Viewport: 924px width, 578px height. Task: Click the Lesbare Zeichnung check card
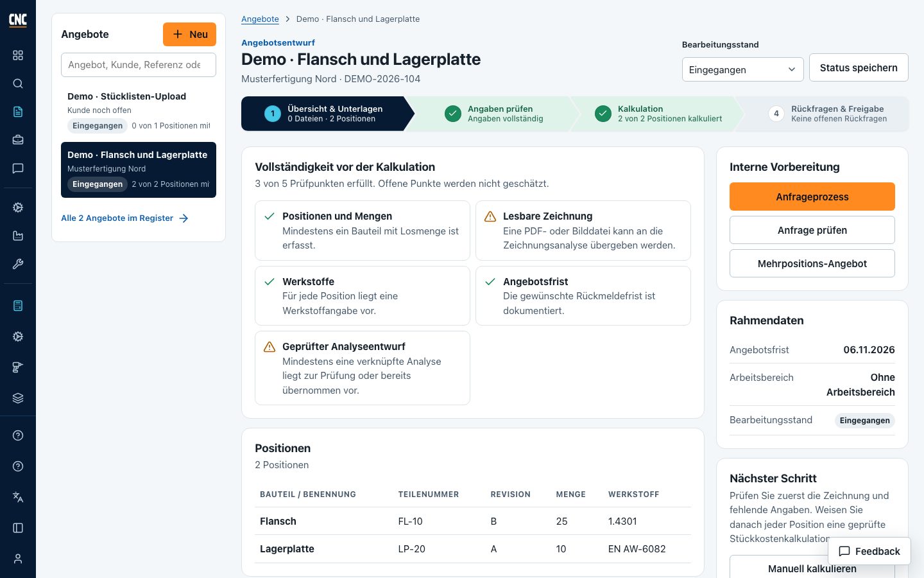583,231
